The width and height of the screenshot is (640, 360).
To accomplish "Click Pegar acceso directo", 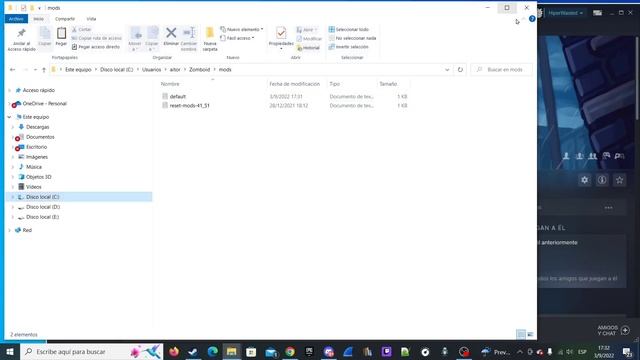I will (x=96, y=47).
